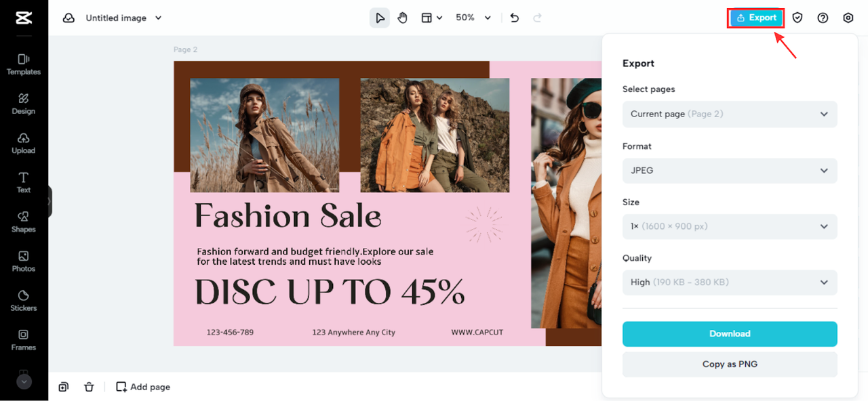
Task: Click Copy as PNG button
Action: 730,364
